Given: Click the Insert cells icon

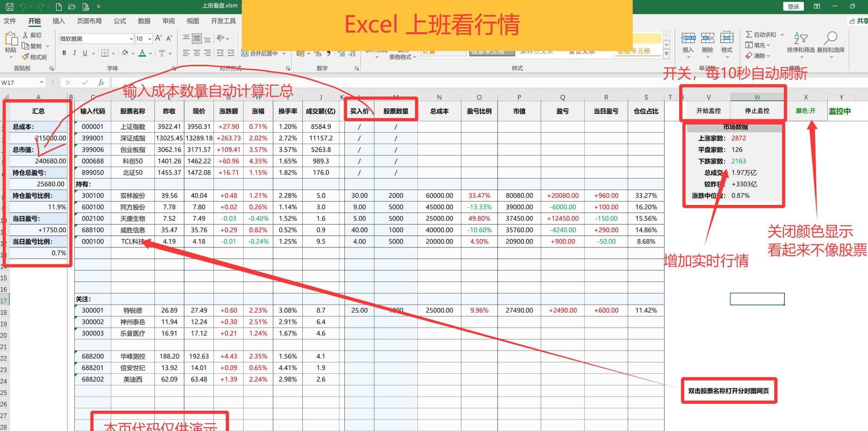Looking at the screenshot, I should tap(688, 38).
